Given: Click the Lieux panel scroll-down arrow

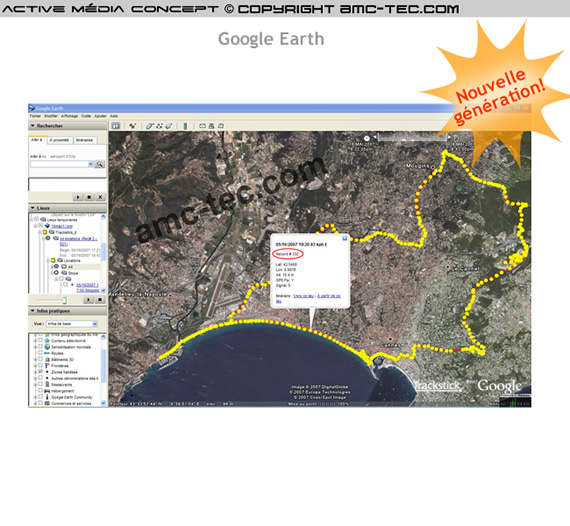Looking at the screenshot, I should coord(103,290).
